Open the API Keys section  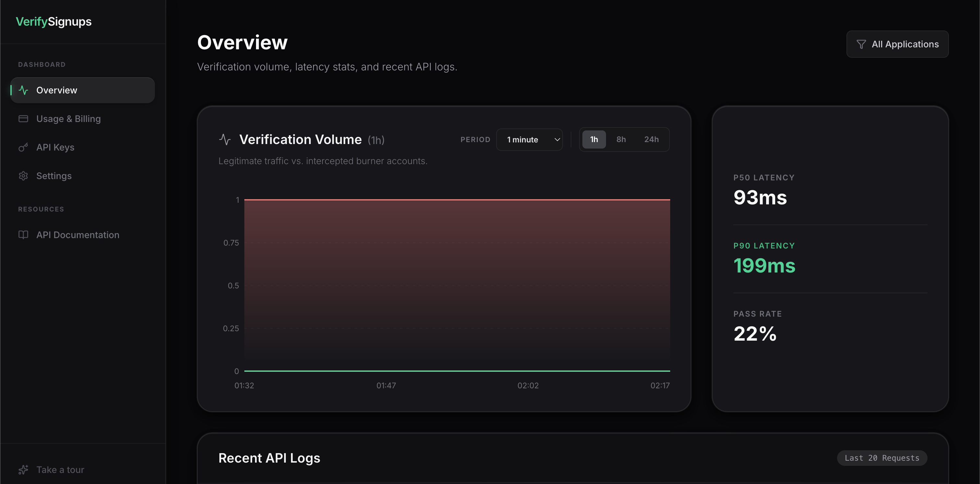coord(55,147)
